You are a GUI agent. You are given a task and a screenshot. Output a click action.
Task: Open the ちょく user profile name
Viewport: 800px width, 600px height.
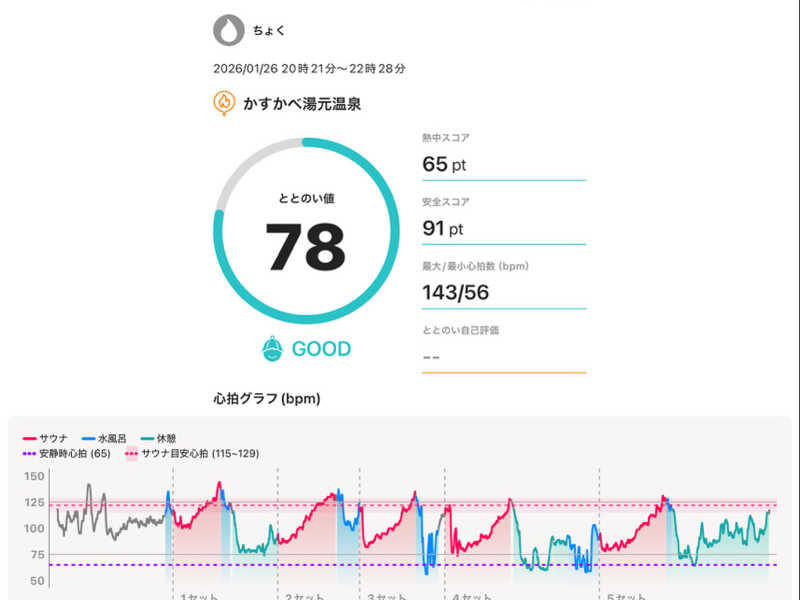(269, 31)
